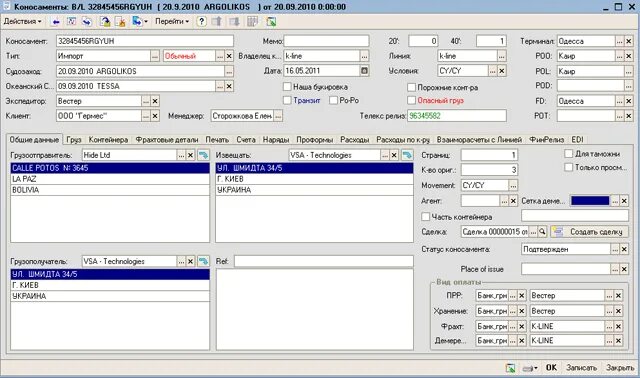
Task: Click green sheet icon in bottom bar
Action: (x=510, y=368)
